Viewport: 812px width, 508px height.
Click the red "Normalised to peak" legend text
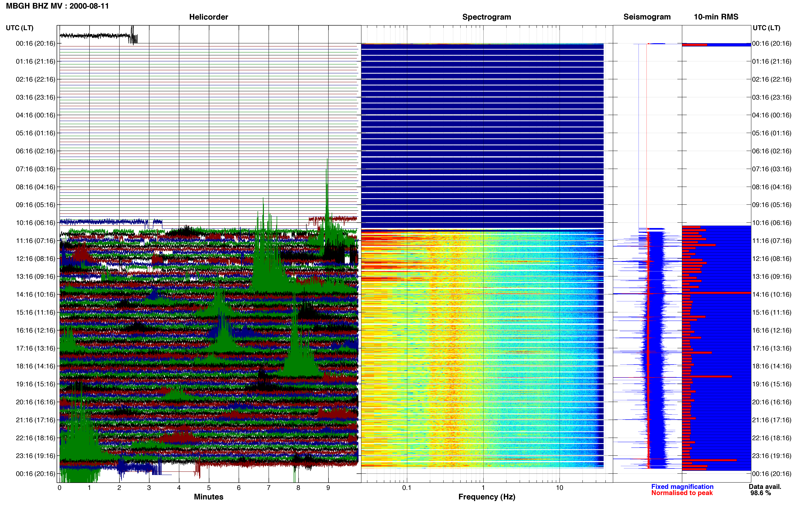point(682,493)
